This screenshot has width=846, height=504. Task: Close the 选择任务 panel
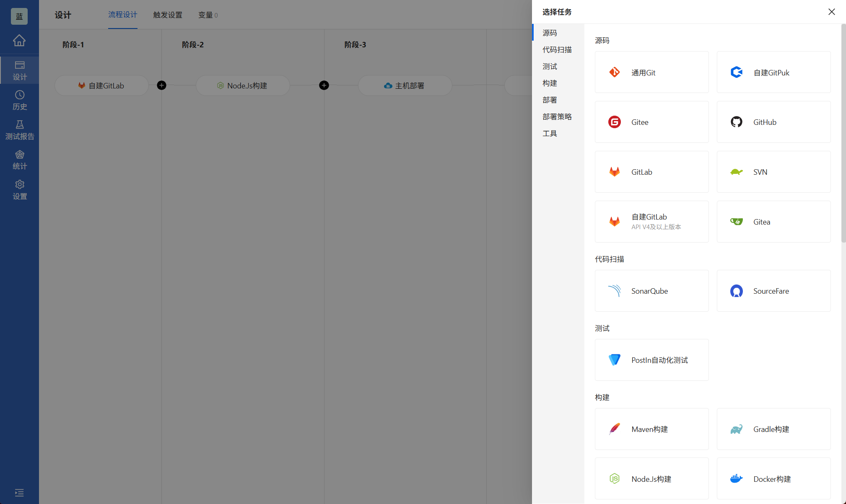832,12
